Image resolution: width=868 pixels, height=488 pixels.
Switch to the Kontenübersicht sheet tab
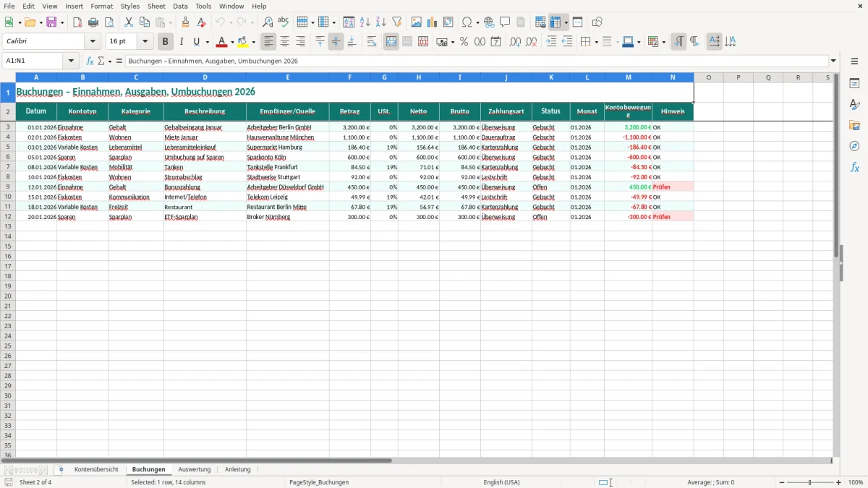tap(96, 470)
